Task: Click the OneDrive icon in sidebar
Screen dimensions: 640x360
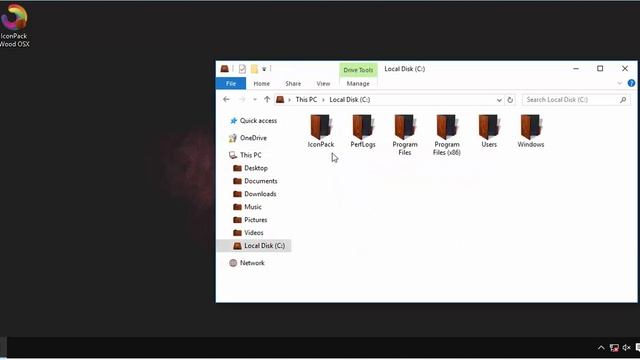Action: pos(233,138)
